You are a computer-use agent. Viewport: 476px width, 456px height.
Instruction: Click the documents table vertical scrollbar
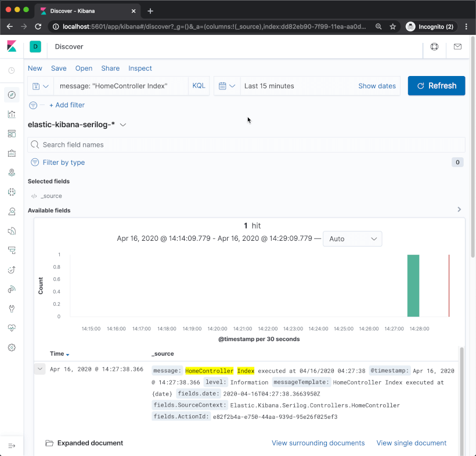[461, 400]
